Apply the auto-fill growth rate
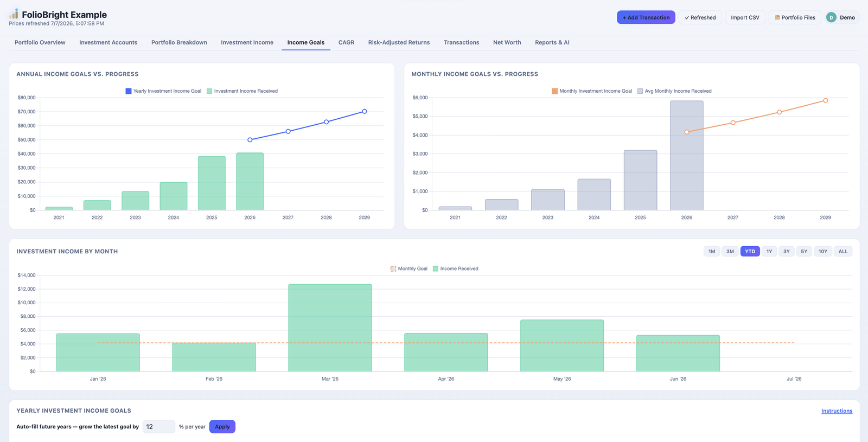868x442 pixels. [x=222, y=427]
